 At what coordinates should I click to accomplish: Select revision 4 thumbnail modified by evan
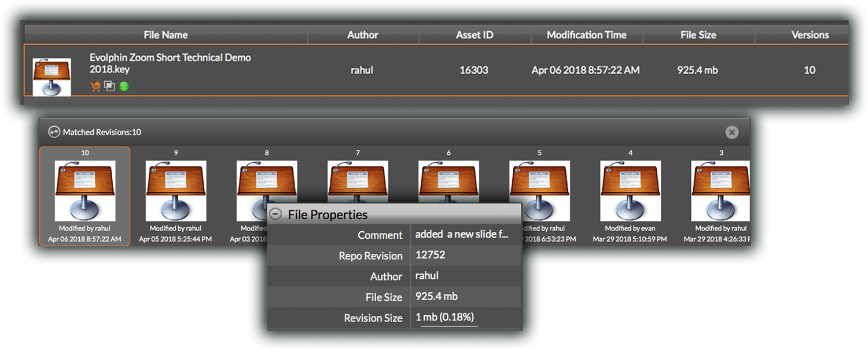click(x=630, y=191)
